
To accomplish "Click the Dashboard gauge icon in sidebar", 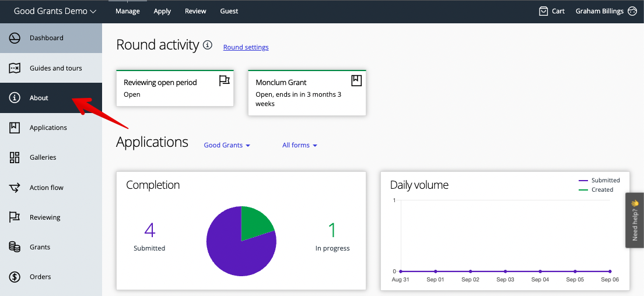I will (x=15, y=38).
